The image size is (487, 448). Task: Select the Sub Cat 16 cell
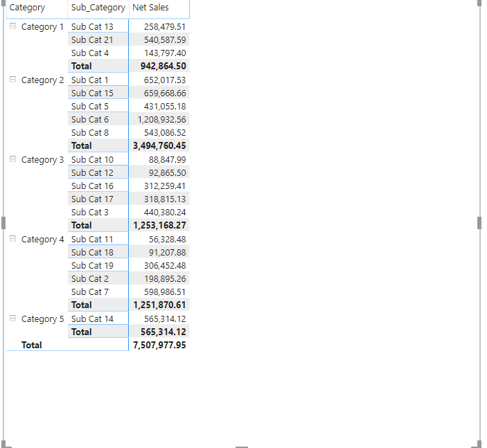point(98,186)
